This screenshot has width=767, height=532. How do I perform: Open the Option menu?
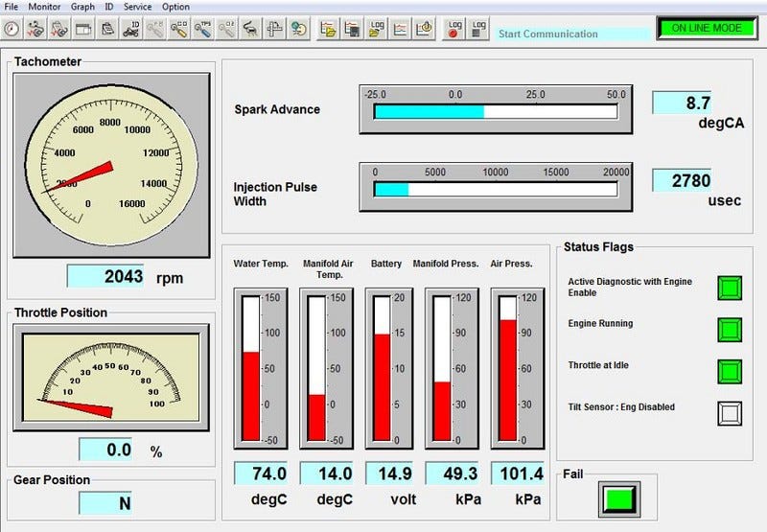click(x=175, y=7)
